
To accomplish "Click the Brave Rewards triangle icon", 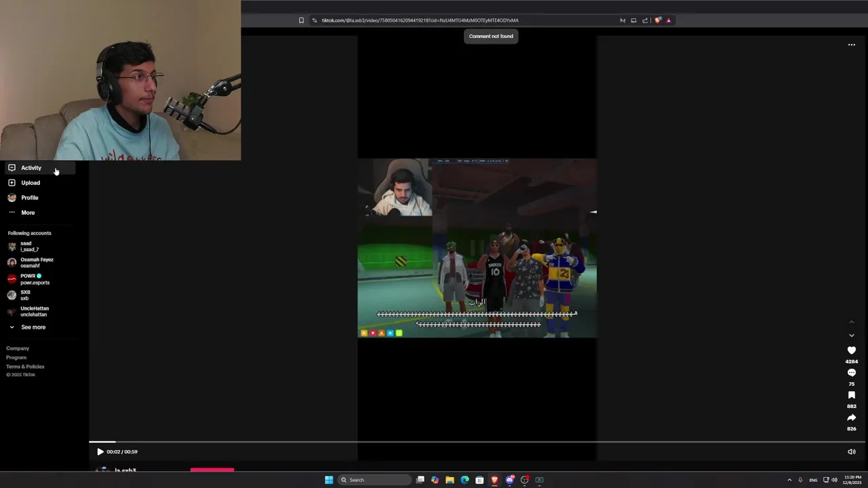I will point(669,20).
